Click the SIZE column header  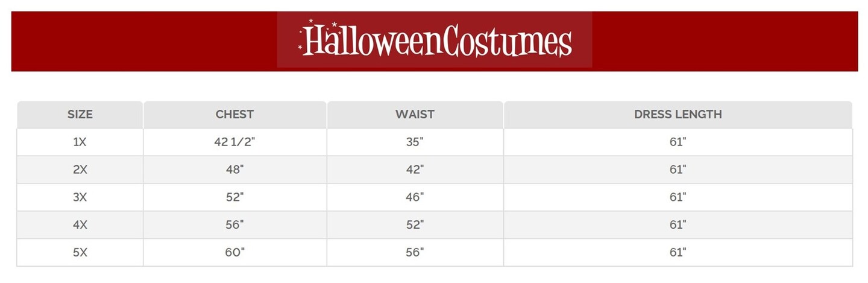(80, 114)
